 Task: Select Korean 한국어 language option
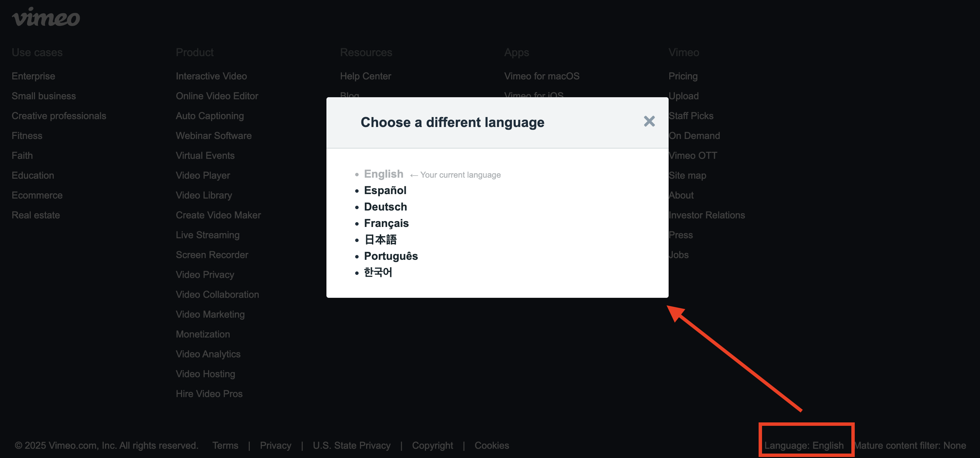point(378,272)
